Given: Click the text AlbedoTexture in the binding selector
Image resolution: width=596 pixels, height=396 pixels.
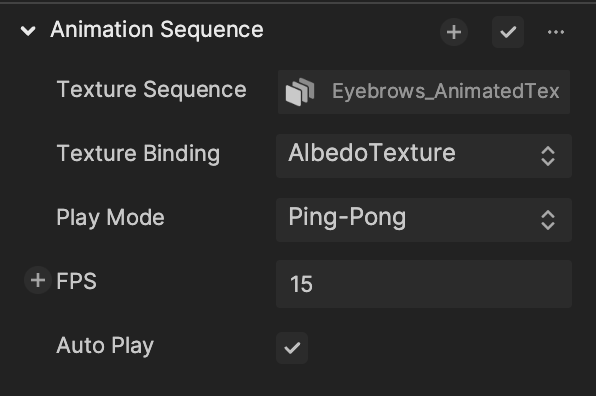Looking at the screenshot, I should (x=372, y=153).
